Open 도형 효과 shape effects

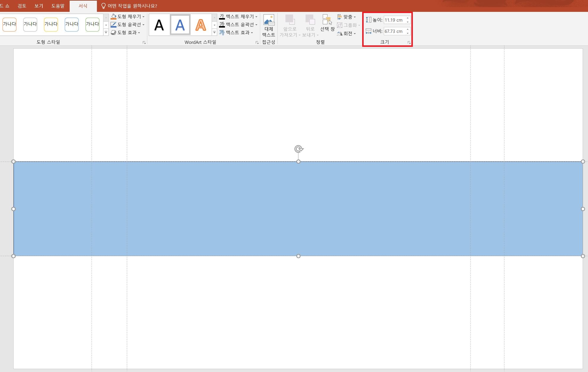pyautogui.click(x=126, y=33)
